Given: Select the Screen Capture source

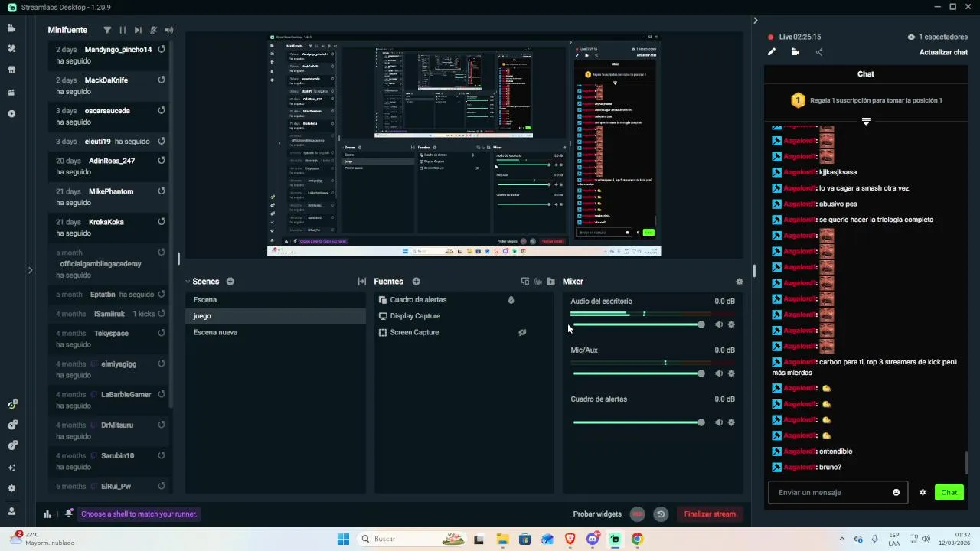Looking at the screenshot, I should click(464, 332).
